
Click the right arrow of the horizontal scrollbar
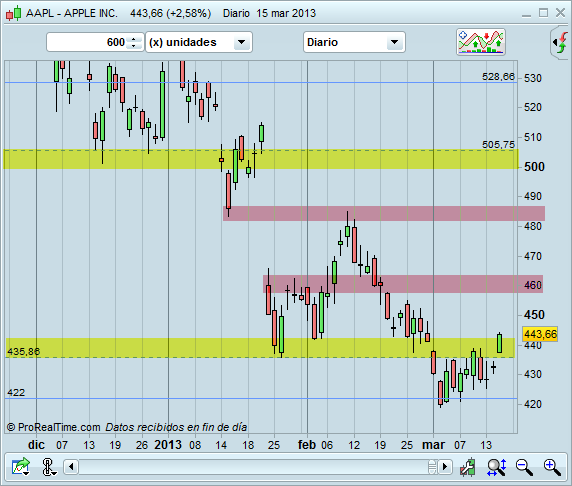point(445,467)
